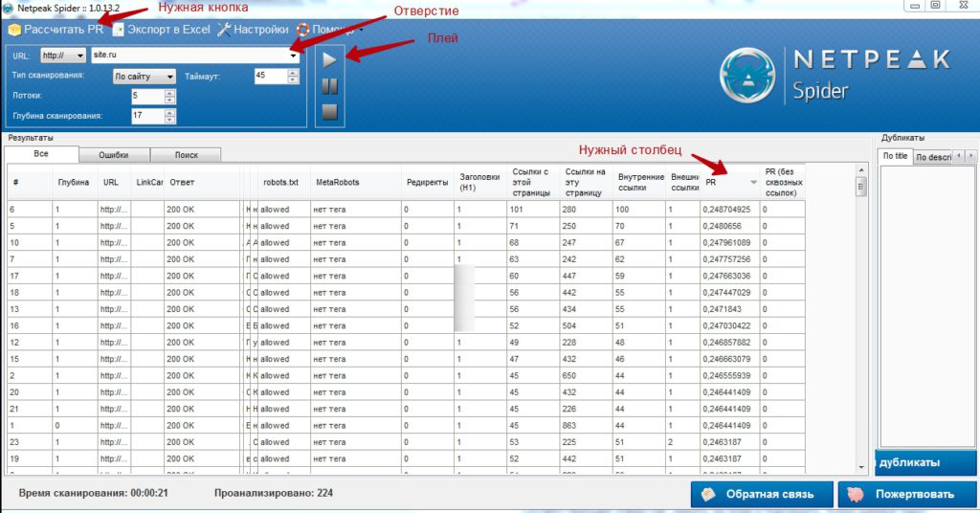Sort by the Глубина column header
Image resolution: width=980 pixels, height=513 pixels.
point(75,183)
